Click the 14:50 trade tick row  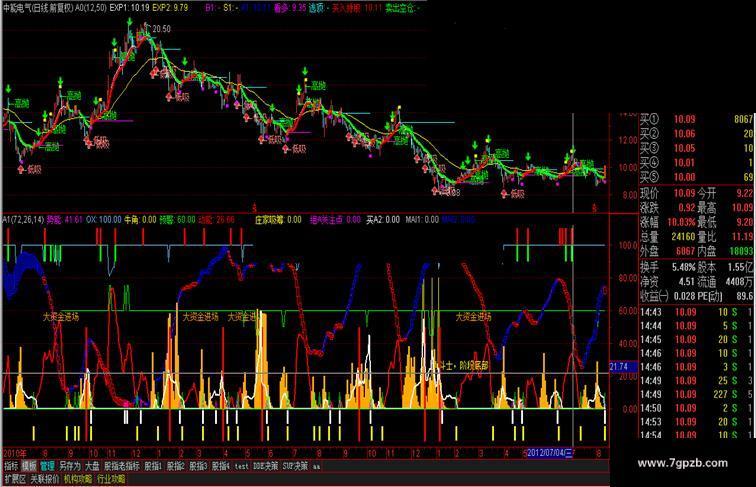click(x=696, y=408)
